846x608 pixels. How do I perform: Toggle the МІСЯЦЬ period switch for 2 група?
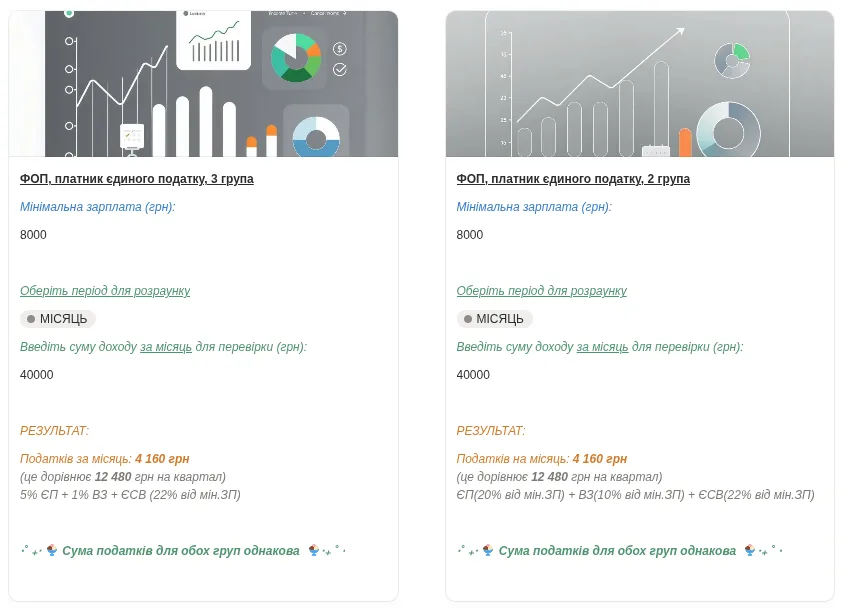[x=493, y=319]
